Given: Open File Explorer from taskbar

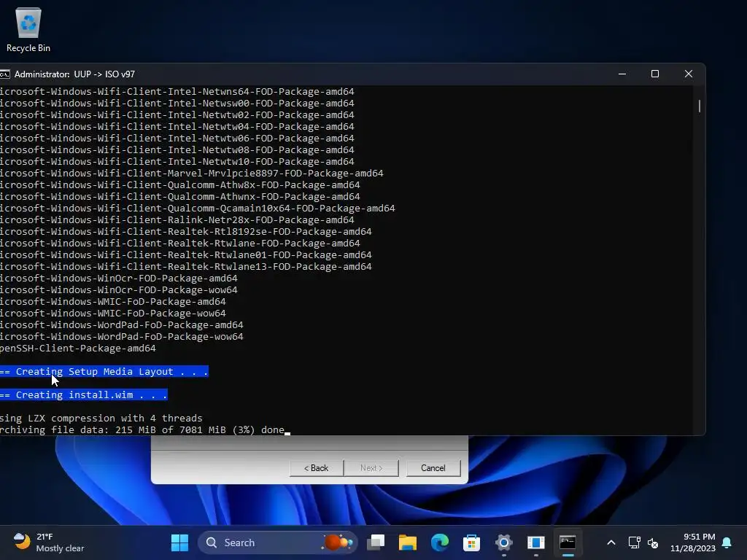Looking at the screenshot, I should coord(408,542).
